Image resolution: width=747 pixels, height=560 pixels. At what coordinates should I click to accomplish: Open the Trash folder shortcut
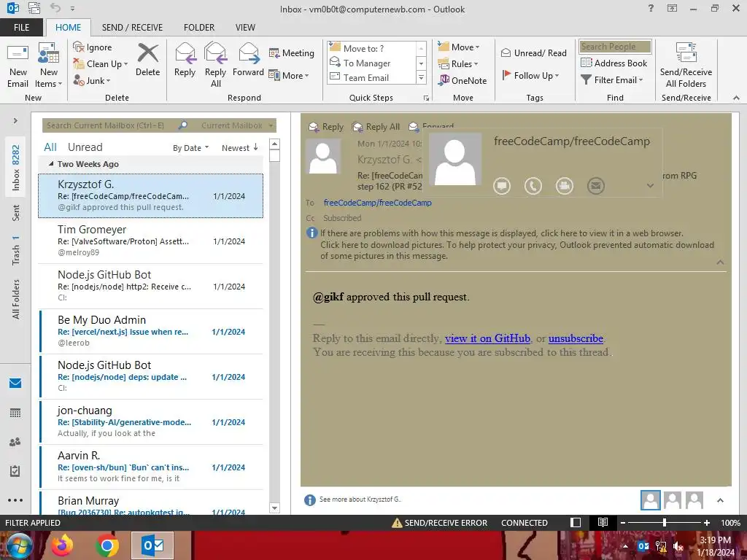tap(16, 249)
